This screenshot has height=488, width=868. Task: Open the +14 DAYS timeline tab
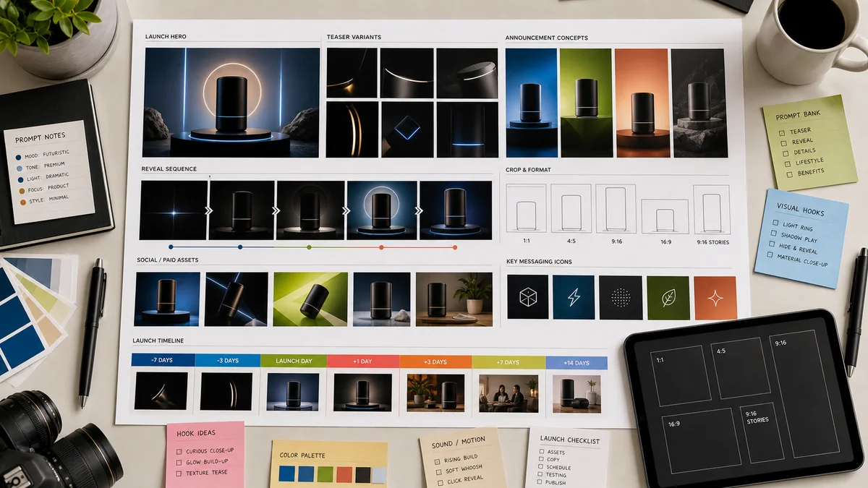(x=576, y=362)
